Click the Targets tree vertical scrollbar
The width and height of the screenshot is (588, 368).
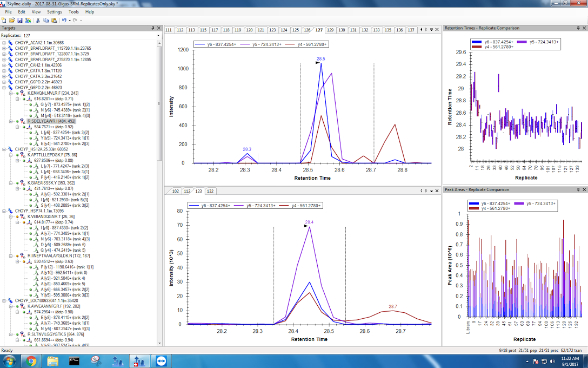(159, 162)
